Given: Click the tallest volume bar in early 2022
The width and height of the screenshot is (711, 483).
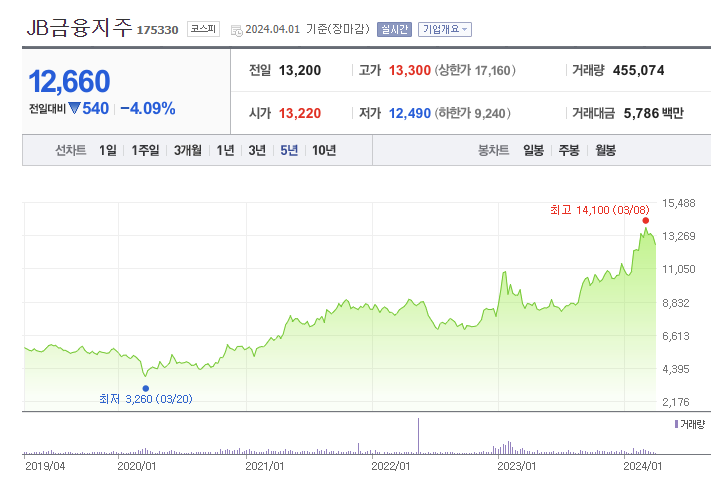Looking at the screenshot, I should coord(418,436).
